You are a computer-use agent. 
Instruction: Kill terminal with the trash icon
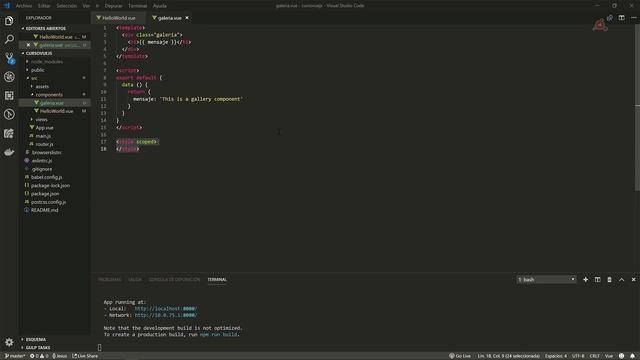pos(609,280)
